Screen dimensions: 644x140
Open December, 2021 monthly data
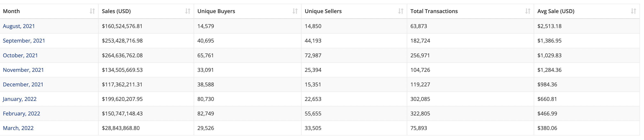[23, 85]
